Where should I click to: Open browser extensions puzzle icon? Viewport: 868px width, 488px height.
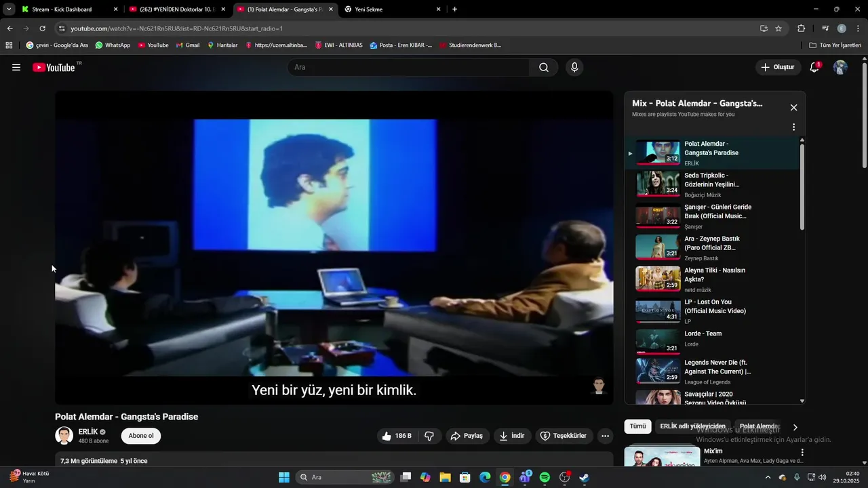801,28
